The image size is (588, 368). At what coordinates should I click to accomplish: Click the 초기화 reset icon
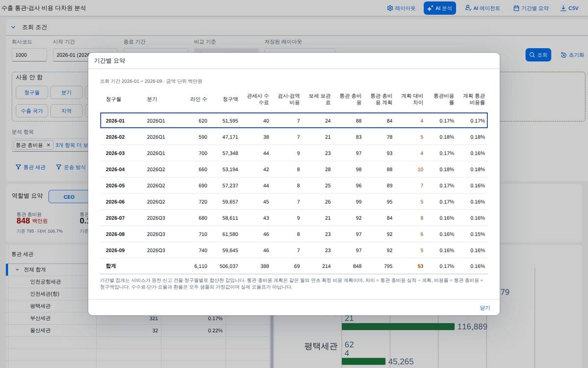563,55
